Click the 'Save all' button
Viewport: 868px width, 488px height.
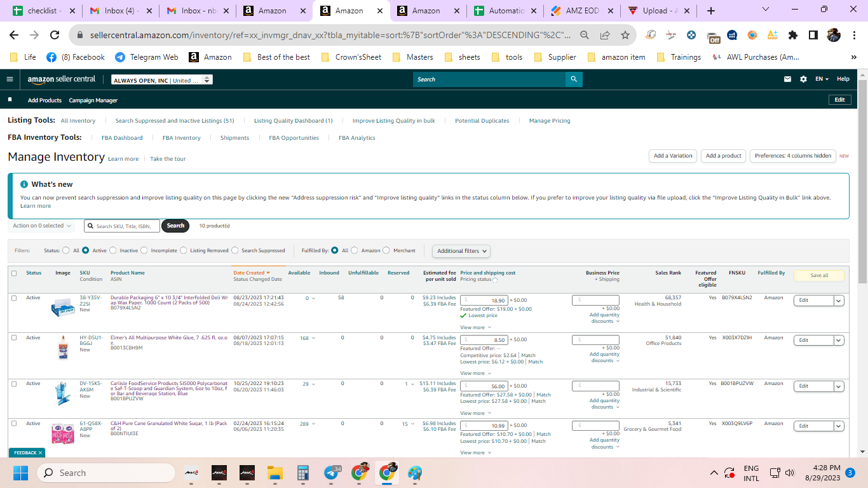click(819, 275)
